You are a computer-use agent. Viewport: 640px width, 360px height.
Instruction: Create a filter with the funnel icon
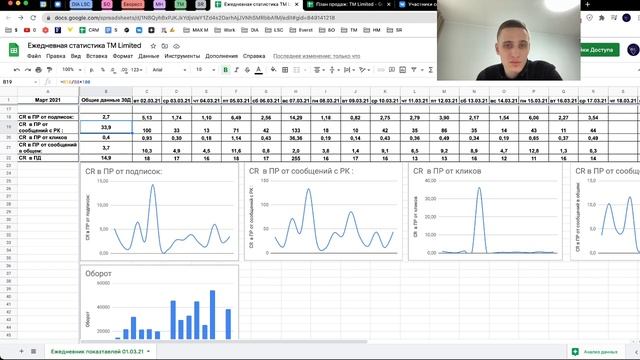pyautogui.click(x=414, y=70)
